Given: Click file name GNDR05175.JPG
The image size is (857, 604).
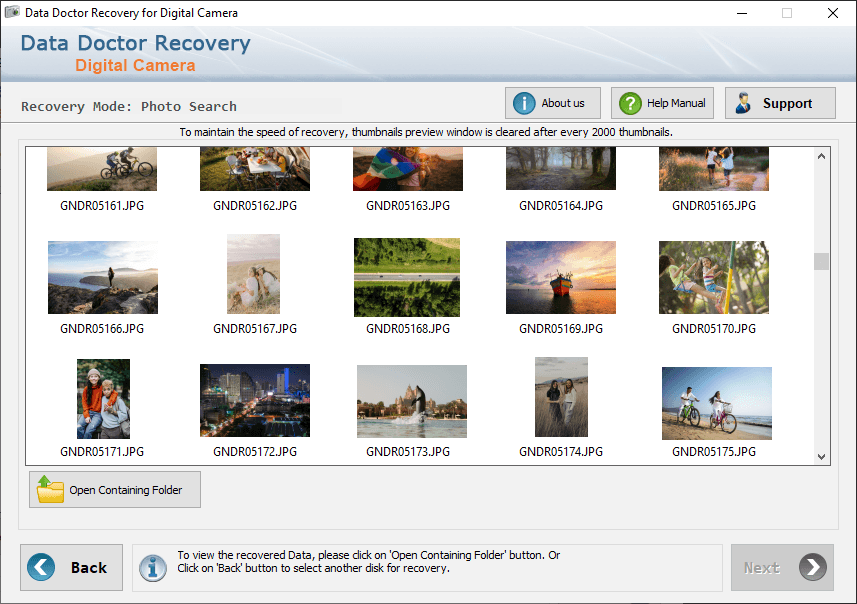Looking at the screenshot, I should (714, 452).
